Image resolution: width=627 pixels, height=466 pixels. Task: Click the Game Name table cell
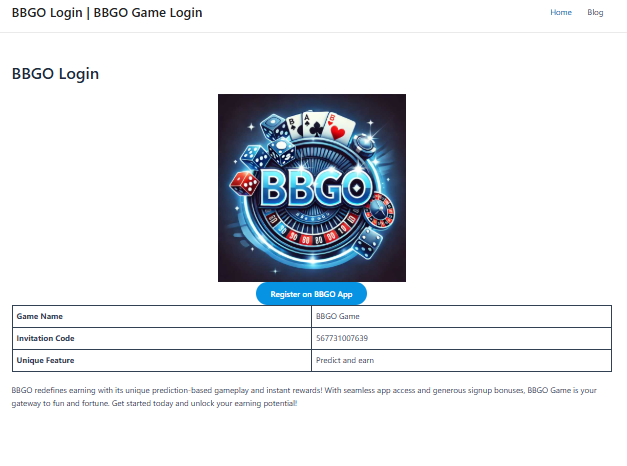162,316
